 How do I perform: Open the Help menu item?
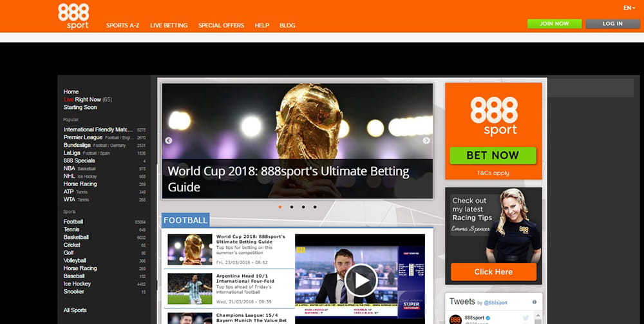tap(261, 26)
